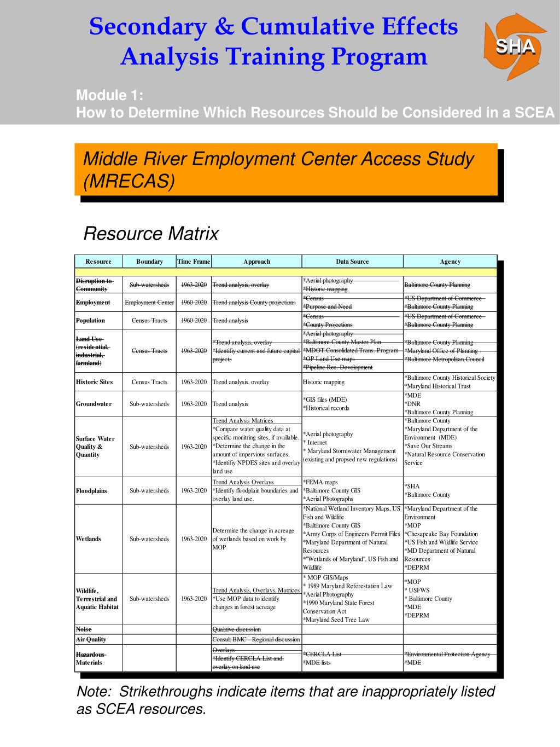The image size is (560, 747).
Task: Click the 'Module 1:' subtitle text
Action: tap(110, 95)
